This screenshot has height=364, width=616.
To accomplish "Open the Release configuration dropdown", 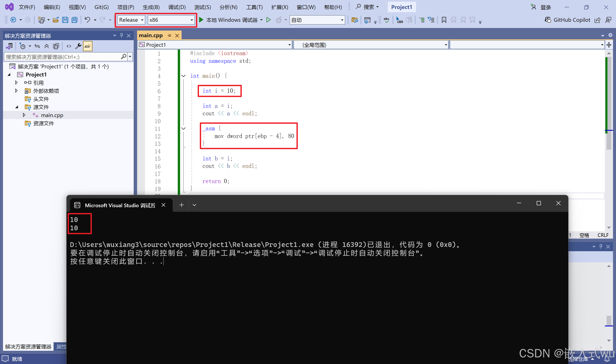I will point(131,20).
